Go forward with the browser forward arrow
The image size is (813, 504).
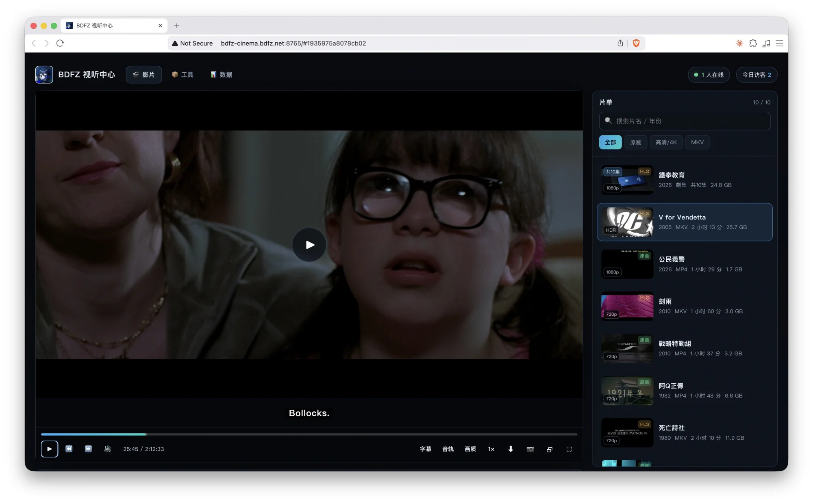pos(47,43)
